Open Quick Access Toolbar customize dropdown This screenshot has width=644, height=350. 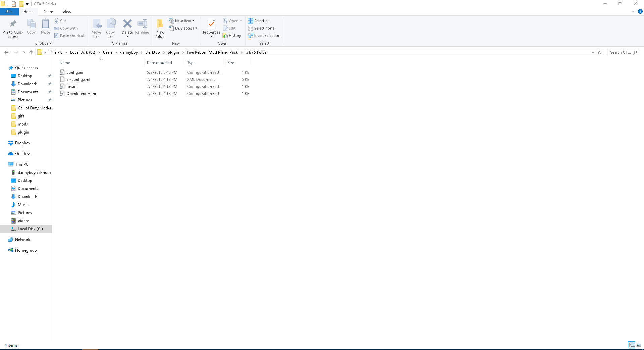click(x=27, y=4)
